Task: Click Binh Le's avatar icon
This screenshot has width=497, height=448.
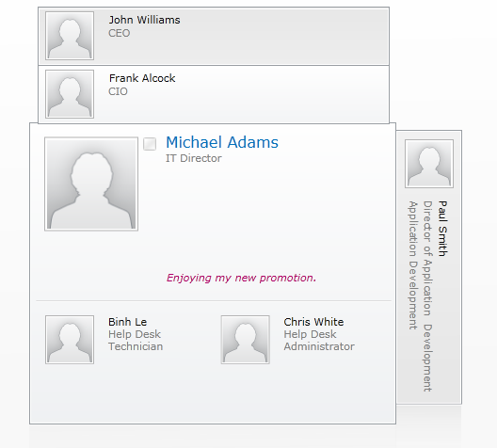Action: 70,340
